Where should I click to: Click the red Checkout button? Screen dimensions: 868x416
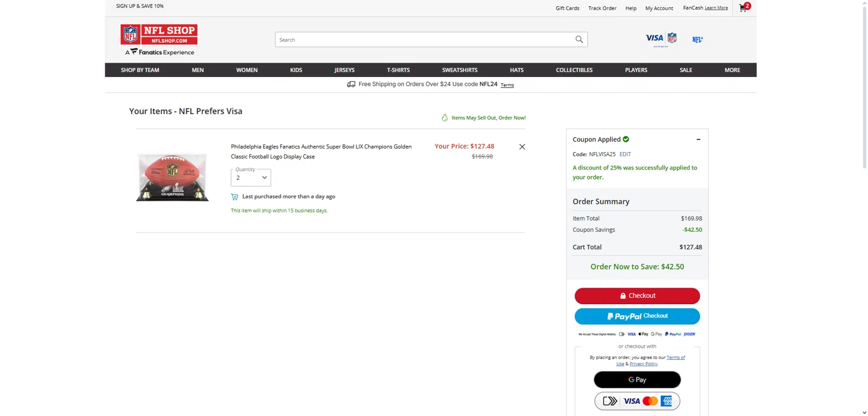point(637,296)
